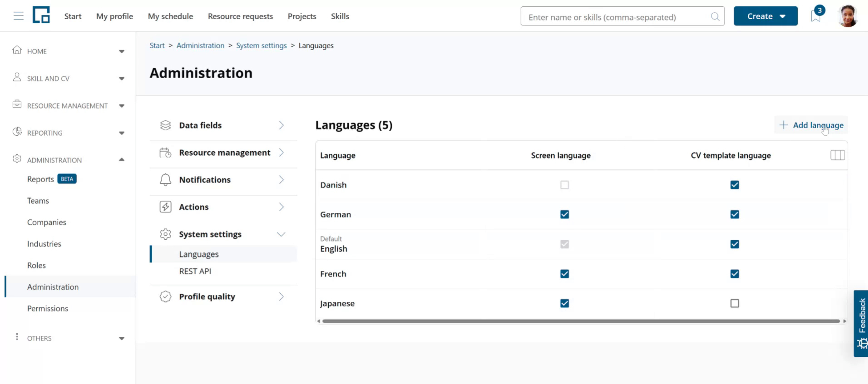Click the Home house icon
Image resolution: width=868 pixels, height=384 pixels.
pyautogui.click(x=17, y=50)
